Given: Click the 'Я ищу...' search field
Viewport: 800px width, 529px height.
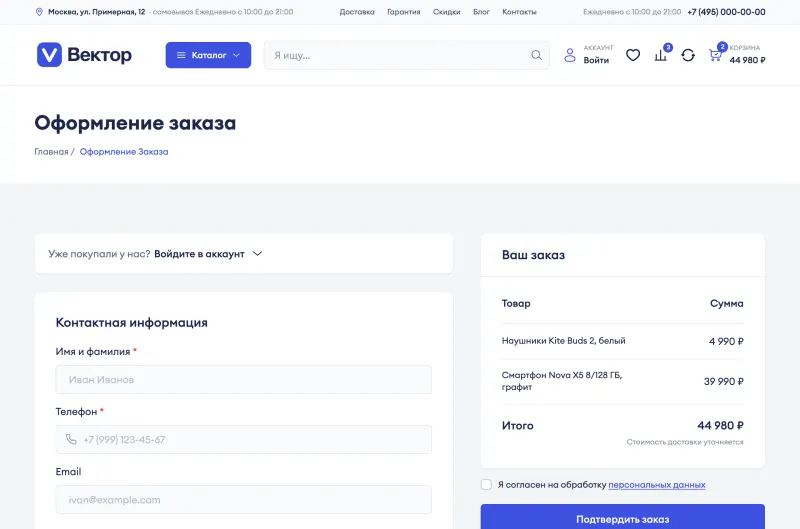Looking at the screenshot, I should coord(407,55).
